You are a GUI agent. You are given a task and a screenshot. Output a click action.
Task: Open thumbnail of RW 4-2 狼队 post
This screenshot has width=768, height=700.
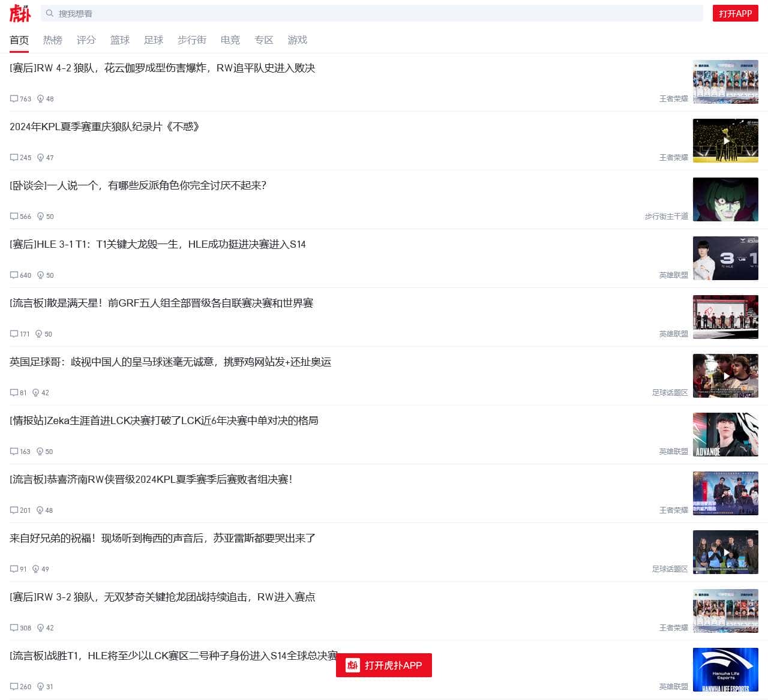(x=725, y=82)
